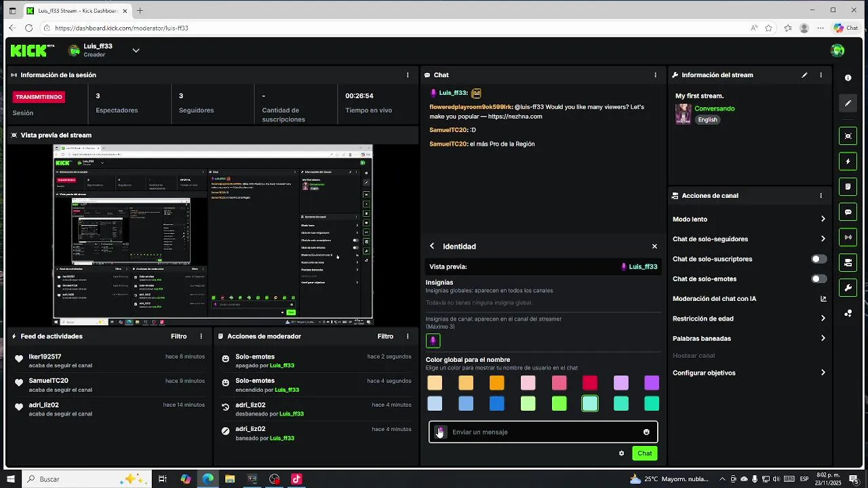This screenshot has height=488, width=868.
Task: Open a new browser tab
Action: click(140, 11)
